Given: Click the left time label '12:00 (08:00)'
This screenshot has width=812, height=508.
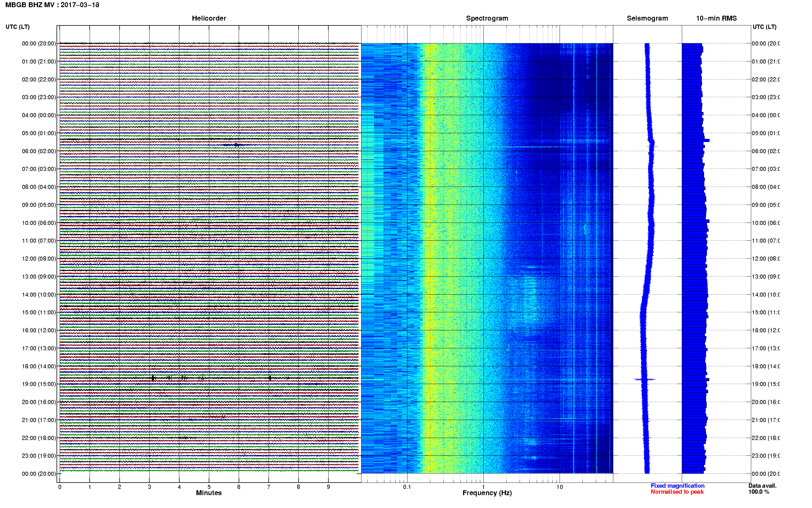Looking at the screenshot, I should [x=39, y=259].
